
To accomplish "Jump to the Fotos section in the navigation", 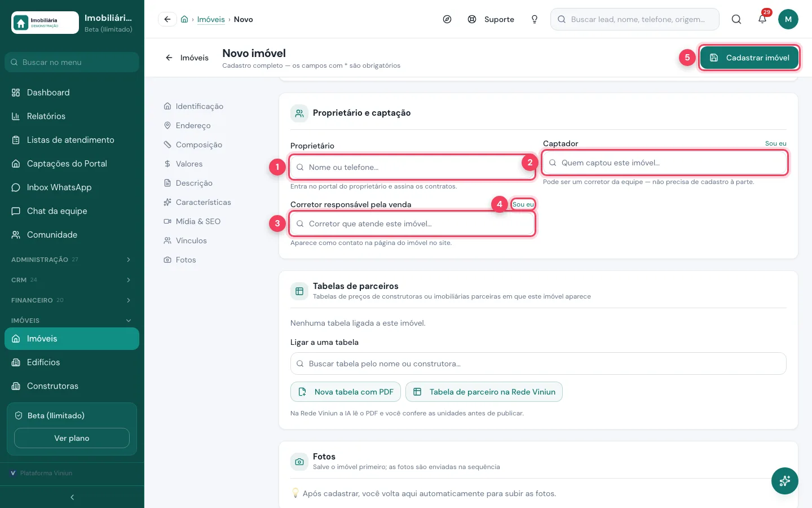I will point(180,260).
